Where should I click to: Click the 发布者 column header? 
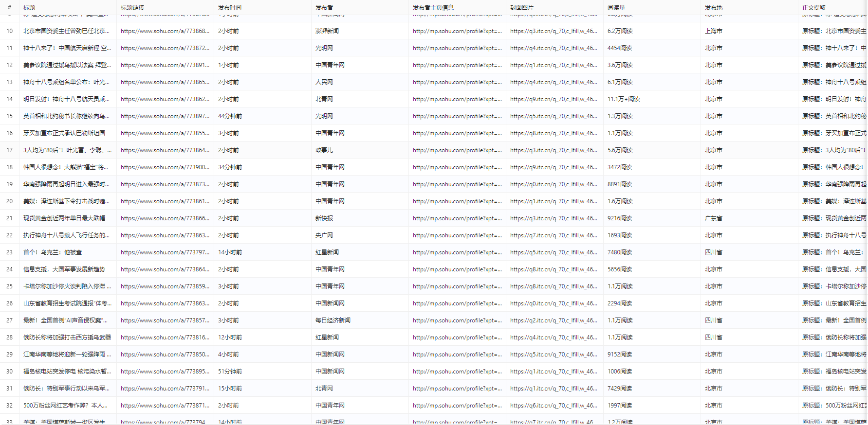tap(324, 7)
